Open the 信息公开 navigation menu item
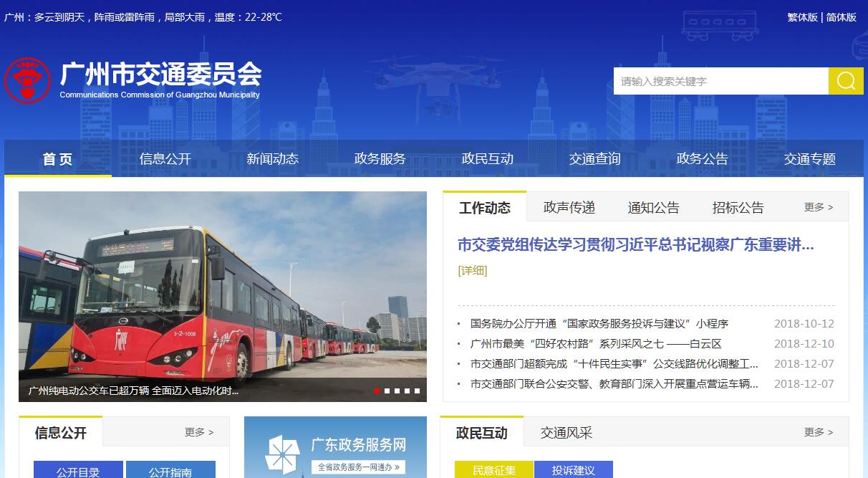 pos(165,159)
